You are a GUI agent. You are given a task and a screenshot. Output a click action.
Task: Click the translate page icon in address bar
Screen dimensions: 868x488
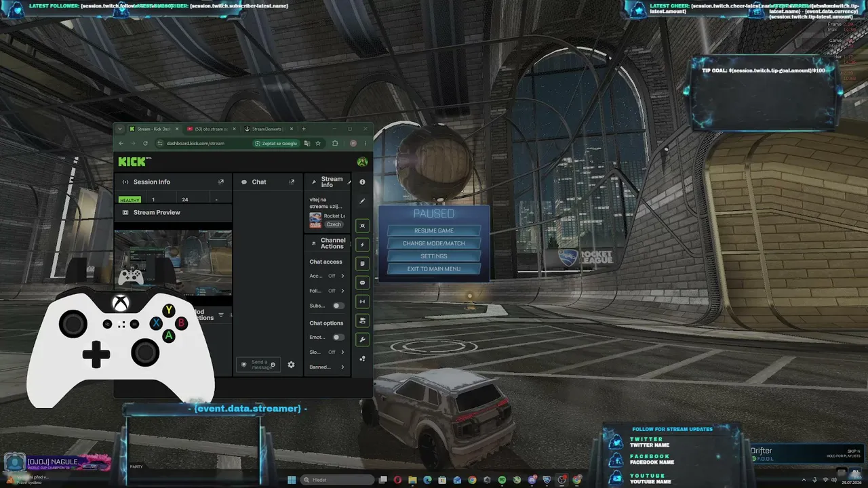(307, 143)
